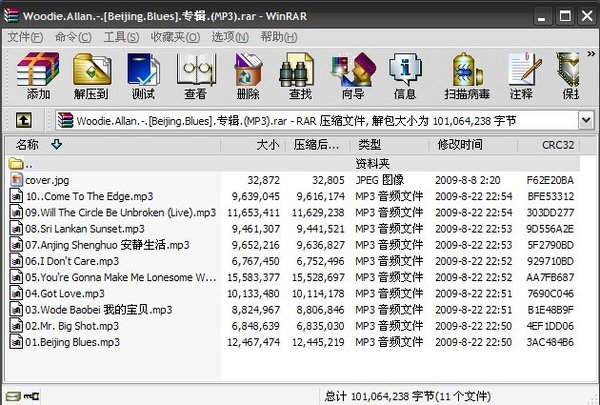Image resolution: width=600 pixels, height=405 pixels.
Task: Click icon of 06.I Don't Care.mp3
Action: tap(16, 261)
